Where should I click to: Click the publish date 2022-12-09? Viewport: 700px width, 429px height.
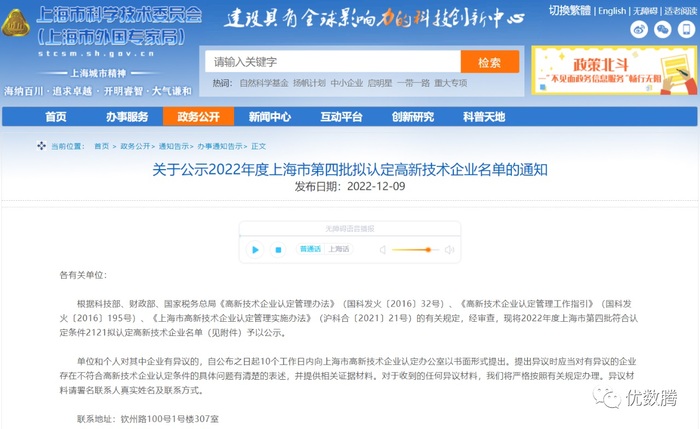[376, 186]
